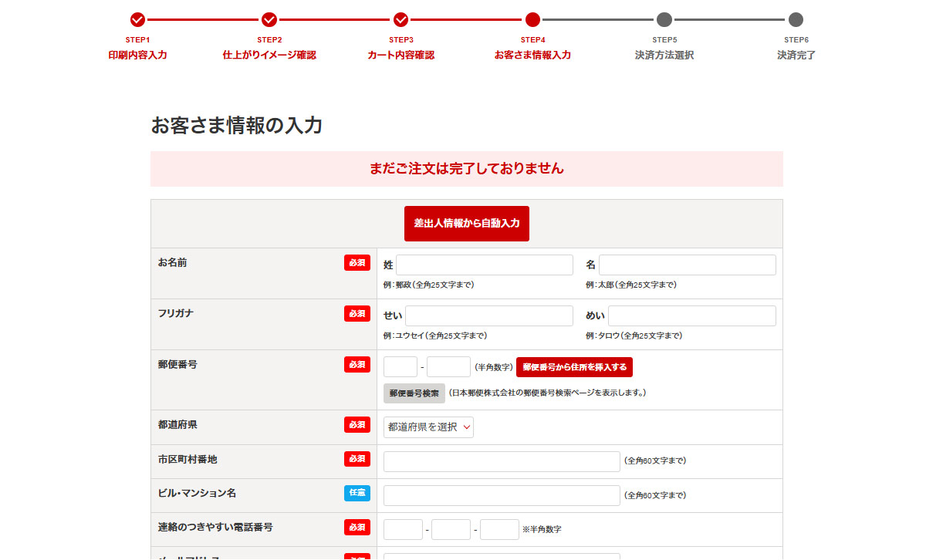This screenshot has height=560, width=926.
Task: Click the STEP5 gray circle indicator
Action: click(664, 20)
